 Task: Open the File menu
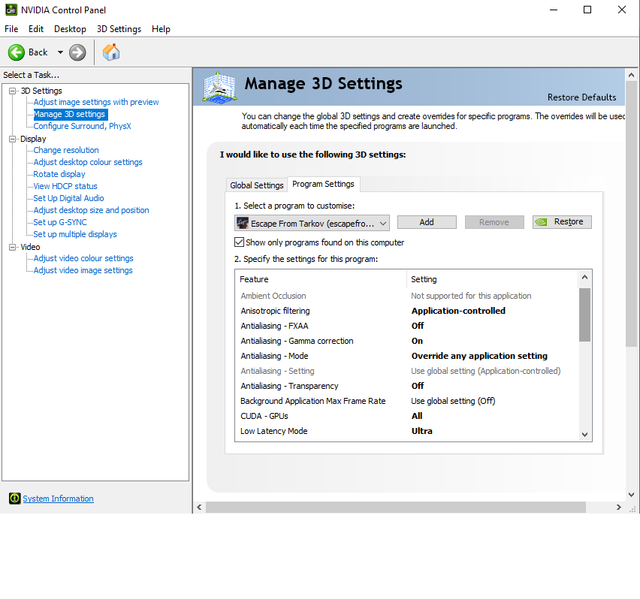(x=11, y=29)
